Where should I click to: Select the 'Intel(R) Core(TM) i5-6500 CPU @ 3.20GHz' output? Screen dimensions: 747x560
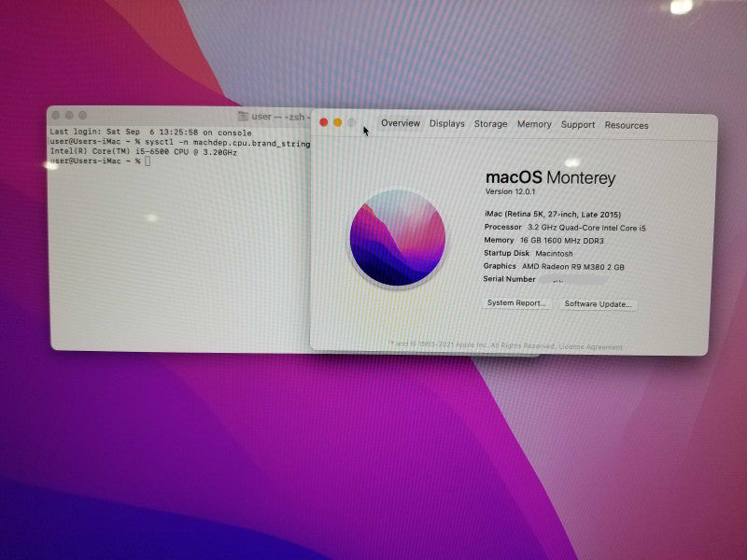pyautogui.click(x=144, y=152)
